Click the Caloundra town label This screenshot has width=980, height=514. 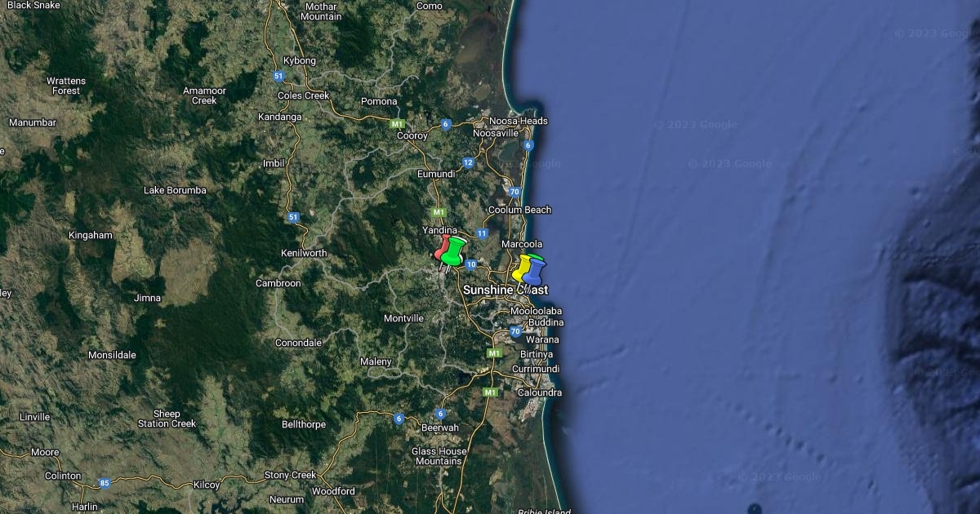(538, 392)
